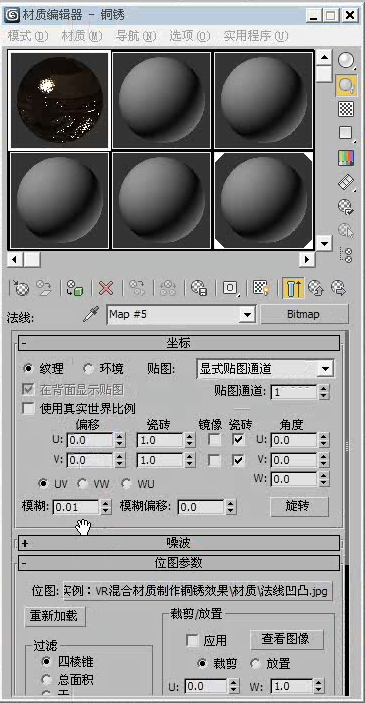
Task: Open the Material/Map Navigator icon
Action: pos(346,255)
